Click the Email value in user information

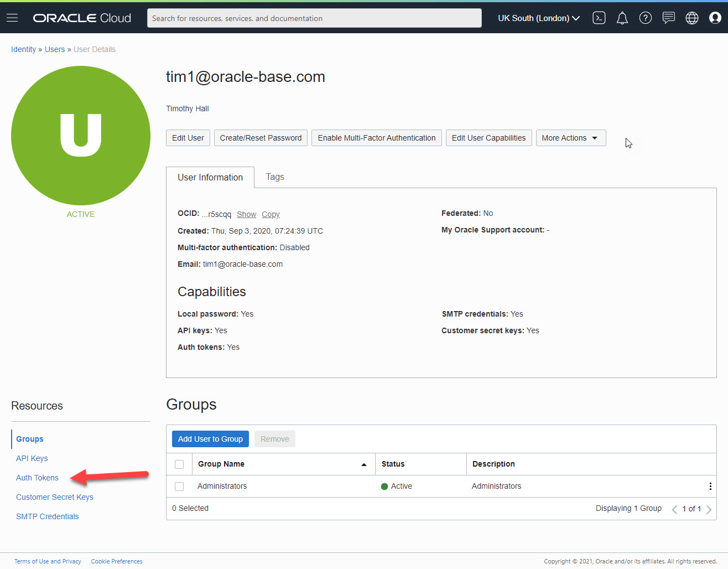[x=243, y=264]
